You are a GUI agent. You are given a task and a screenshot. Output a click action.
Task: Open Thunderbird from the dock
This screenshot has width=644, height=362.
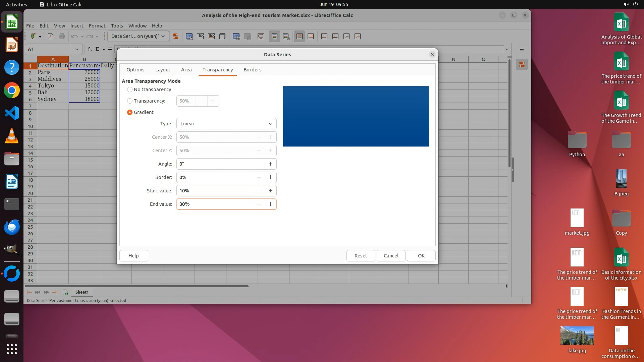click(x=12, y=227)
